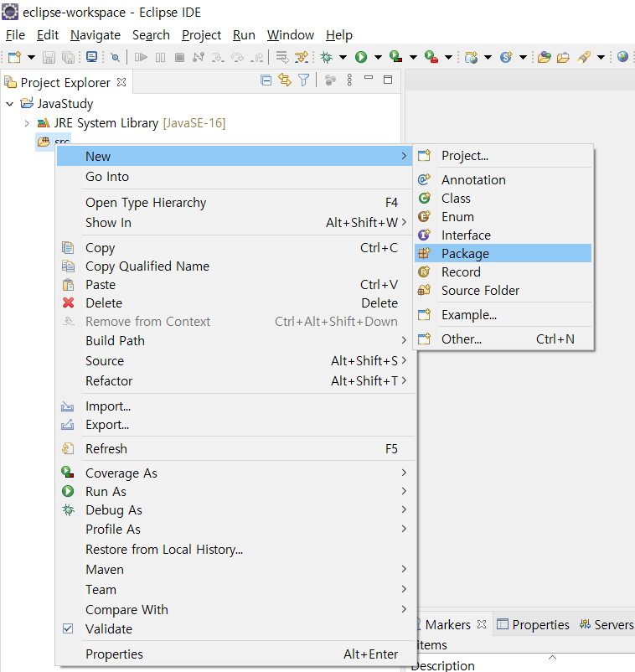Image resolution: width=635 pixels, height=672 pixels.
Task: Choose Interface from the New submenu
Action: pyautogui.click(x=503, y=235)
